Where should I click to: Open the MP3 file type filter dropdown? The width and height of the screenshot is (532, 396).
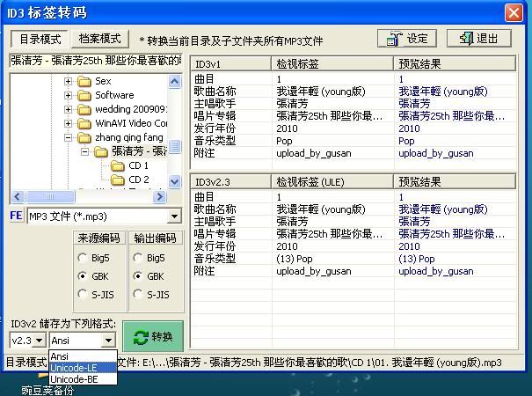pos(174,216)
